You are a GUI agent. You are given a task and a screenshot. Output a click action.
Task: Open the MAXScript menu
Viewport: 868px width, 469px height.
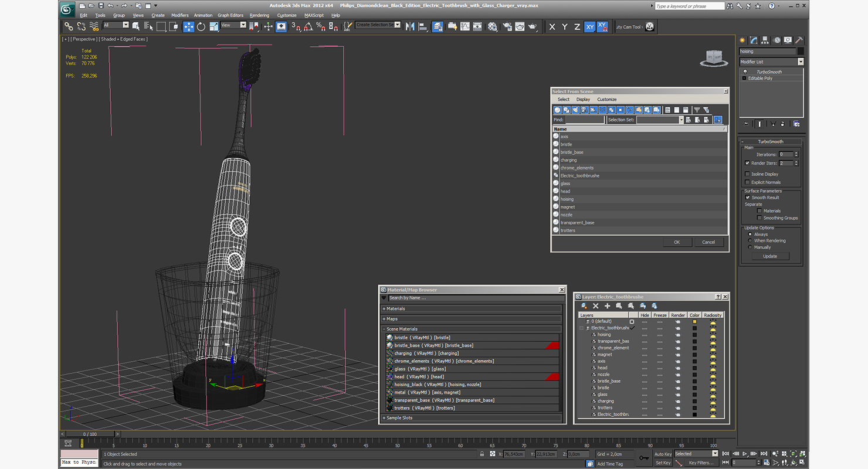[x=314, y=15]
